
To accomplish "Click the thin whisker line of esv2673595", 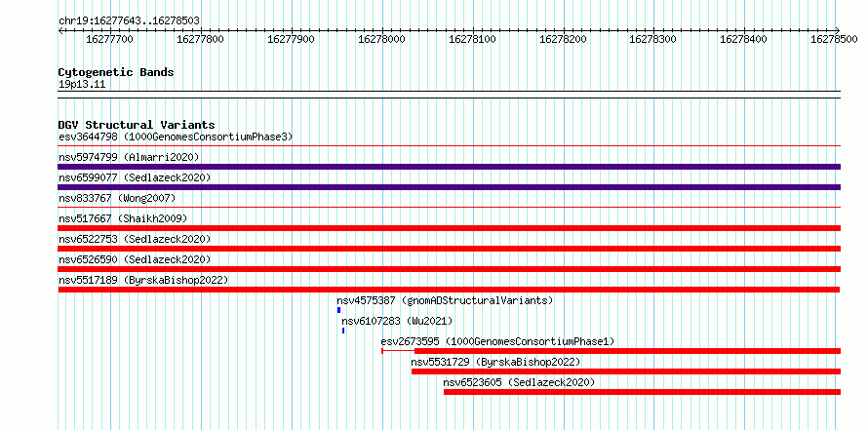I will click(x=398, y=351).
